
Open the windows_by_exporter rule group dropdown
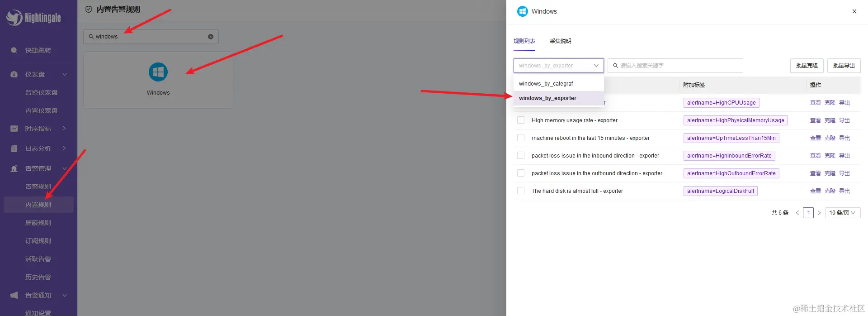coord(559,66)
